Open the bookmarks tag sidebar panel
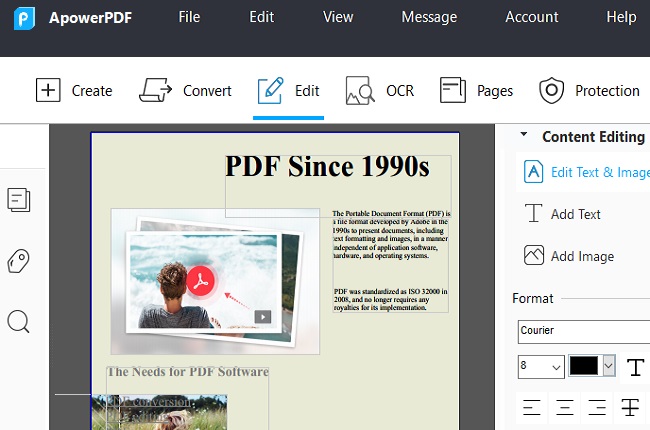Viewport: 650px width, 430px height. [19, 261]
